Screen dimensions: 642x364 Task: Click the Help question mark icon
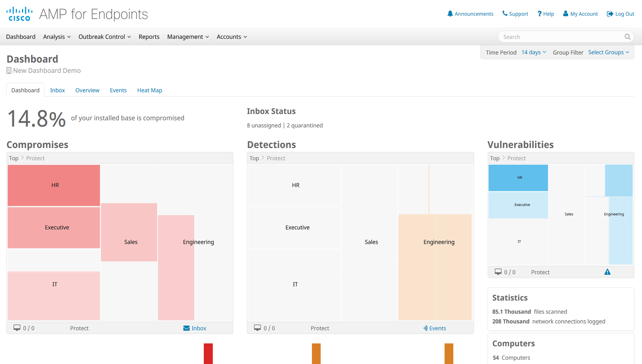[x=539, y=14]
